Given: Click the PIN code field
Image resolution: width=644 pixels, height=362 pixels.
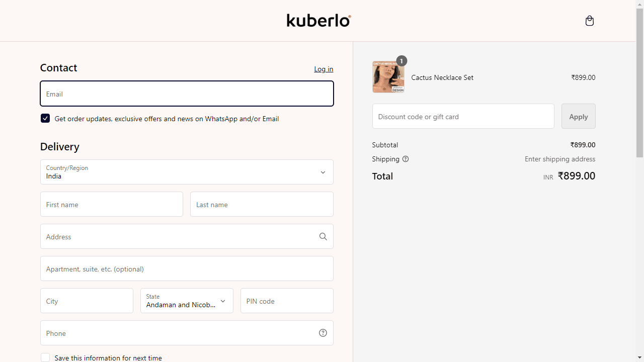Looking at the screenshot, I should pyautogui.click(x=287, y=301).
